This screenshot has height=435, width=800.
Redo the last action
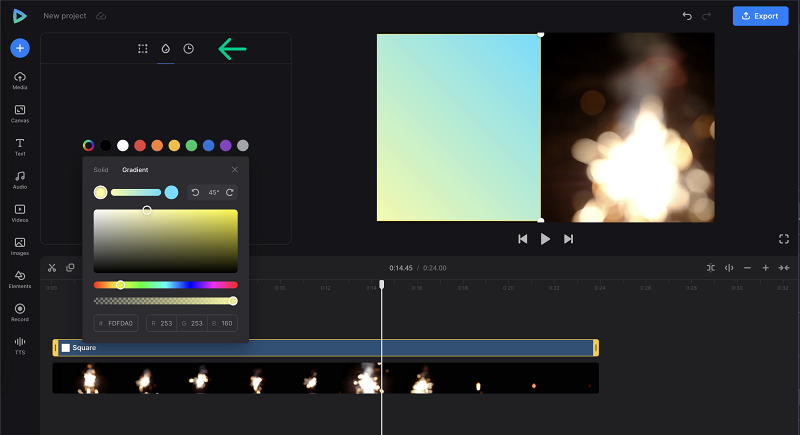[x=707, y=16]
